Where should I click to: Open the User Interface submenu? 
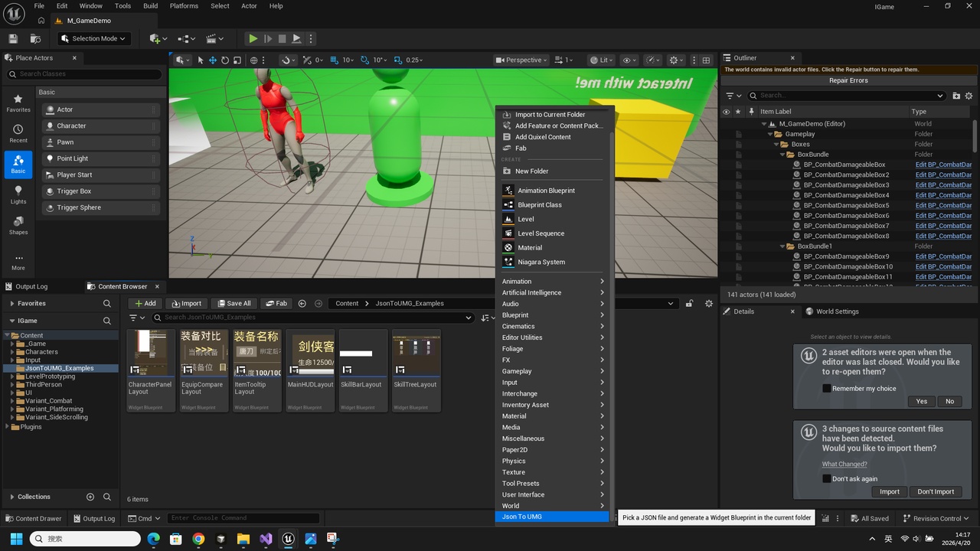point(552,494)
